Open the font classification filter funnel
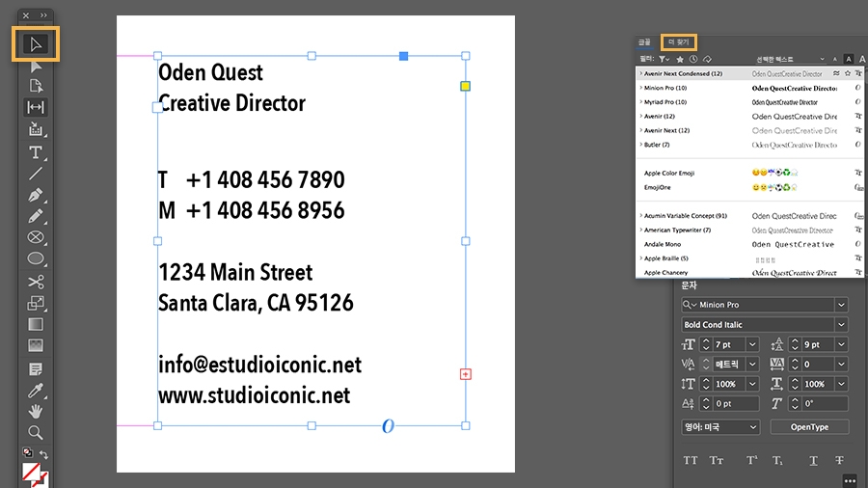The width and height of the screenshot is (868, 488). point(664,59)
